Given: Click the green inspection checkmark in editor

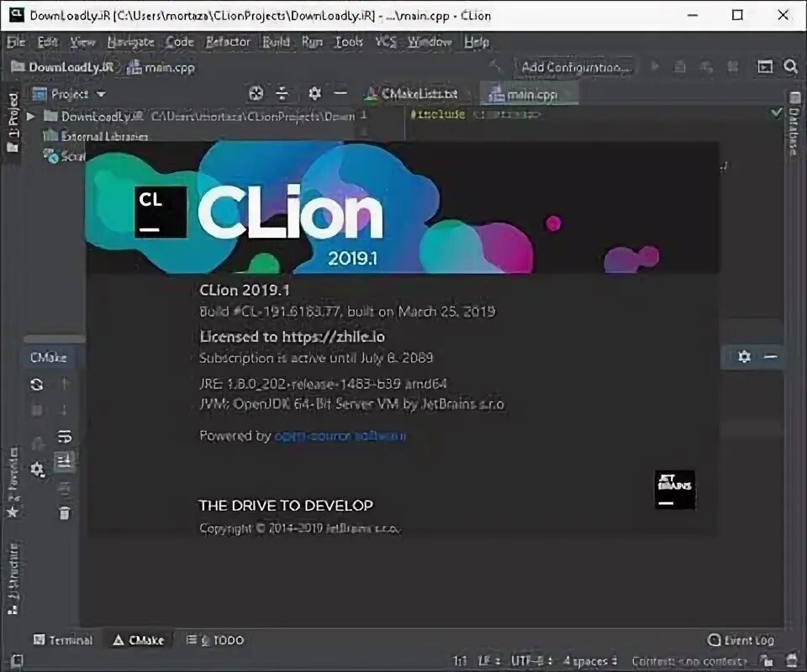Looking at the screenshot, I should pyautogui.click(x=777, y=113).
